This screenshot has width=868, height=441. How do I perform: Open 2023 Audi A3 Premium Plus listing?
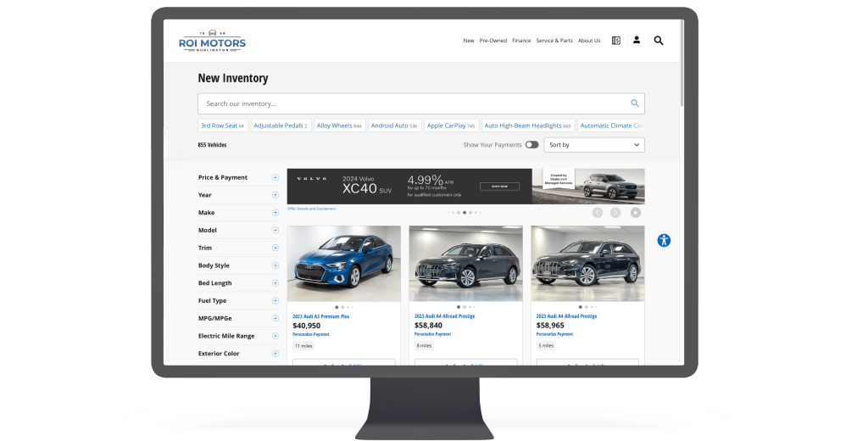click(x=321, y=316)
